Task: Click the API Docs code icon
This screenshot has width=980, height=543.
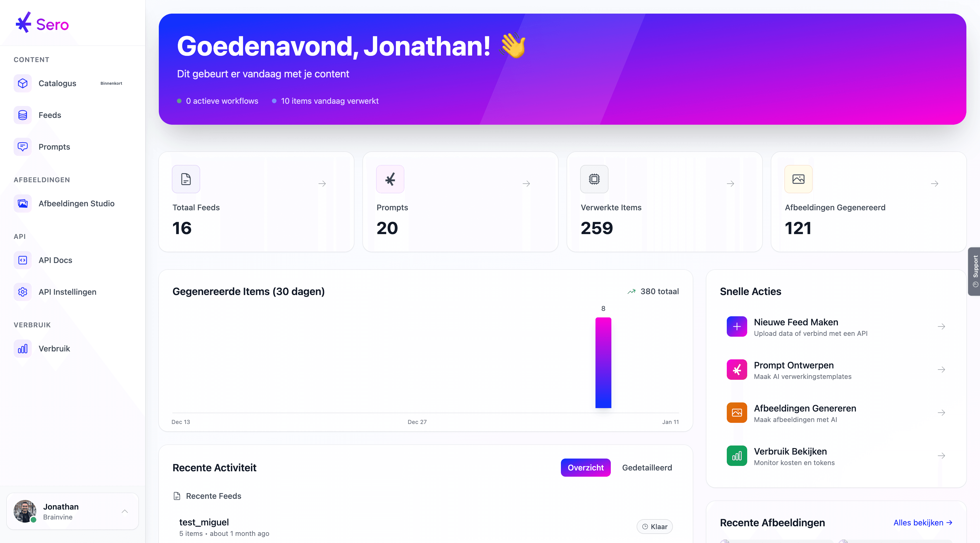Action: pos(22,260)
